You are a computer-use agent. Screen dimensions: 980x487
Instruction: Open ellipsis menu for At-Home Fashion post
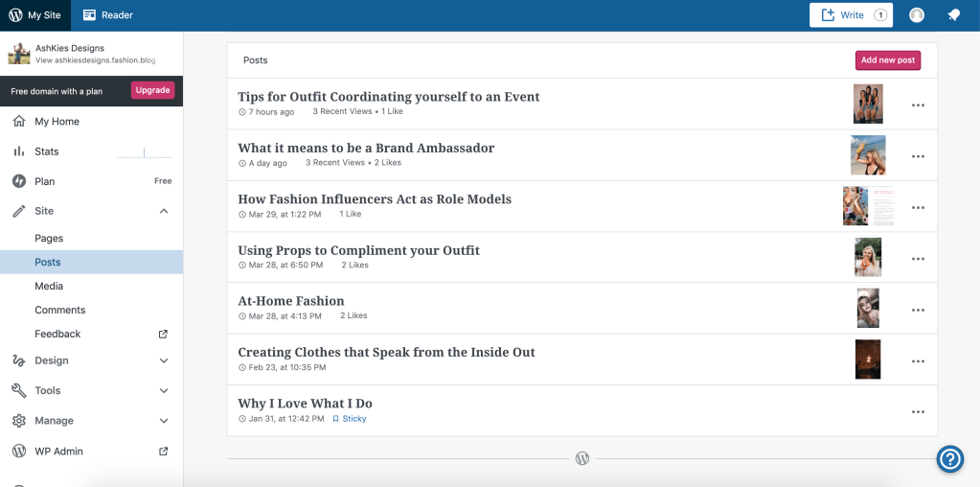click(x=918, y=310)
